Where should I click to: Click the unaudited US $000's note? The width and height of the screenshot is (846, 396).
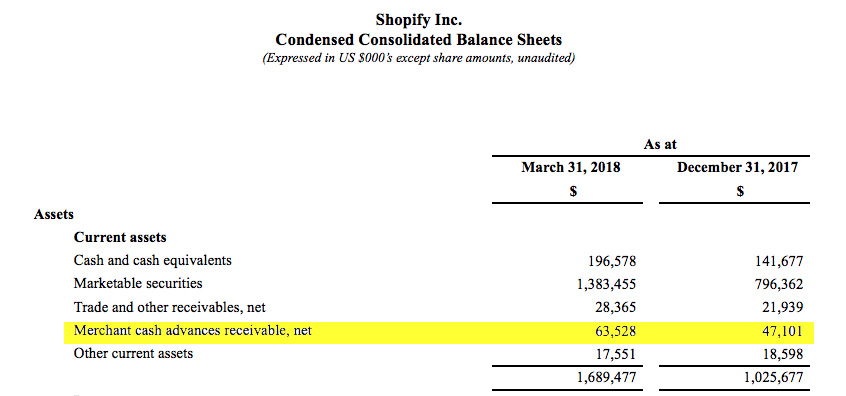pyautogui.click(x=418, y=58)
